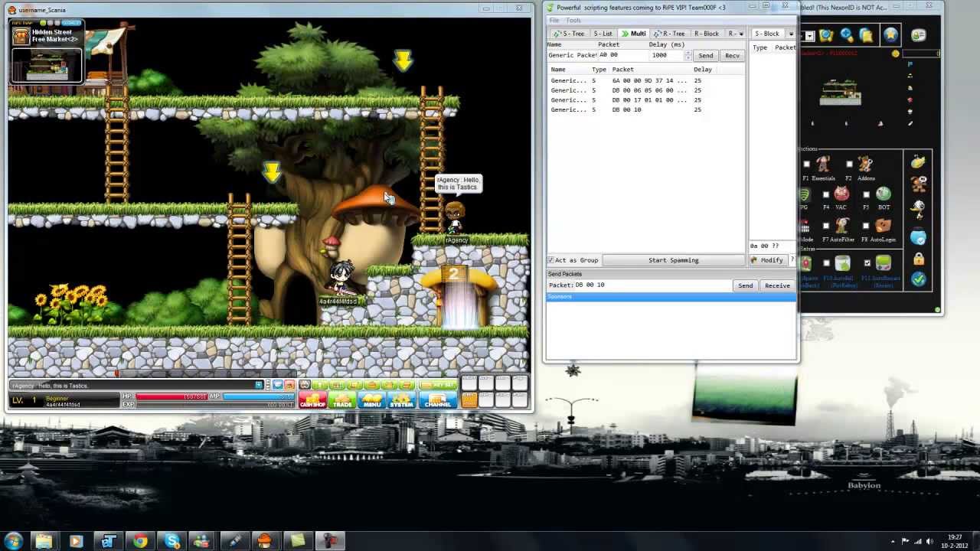Click the yellow bee icon atop trainer sidebar
Viewport: 980px width, 551px height.
tap(919, 161)
